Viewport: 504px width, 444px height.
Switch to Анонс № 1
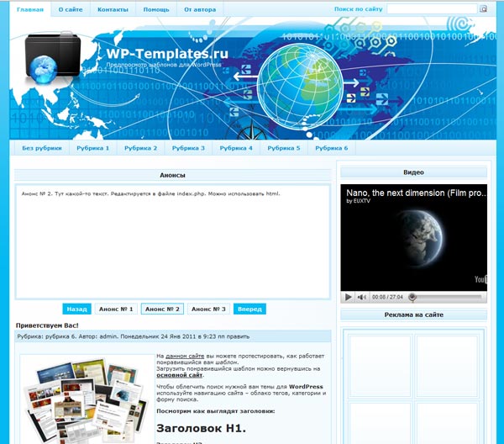pyautogui.click(x=116, y=309)
